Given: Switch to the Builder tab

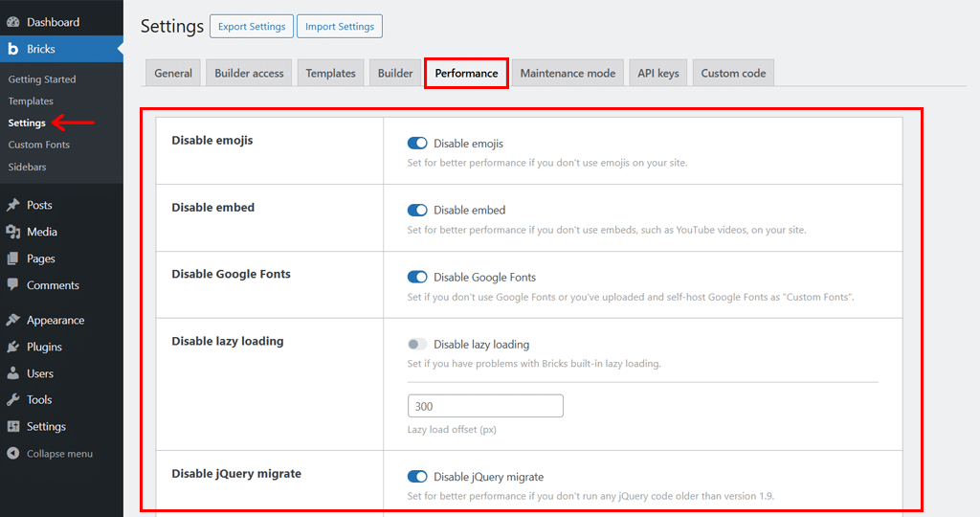Looking at the screenshot, I should [395, 73].
